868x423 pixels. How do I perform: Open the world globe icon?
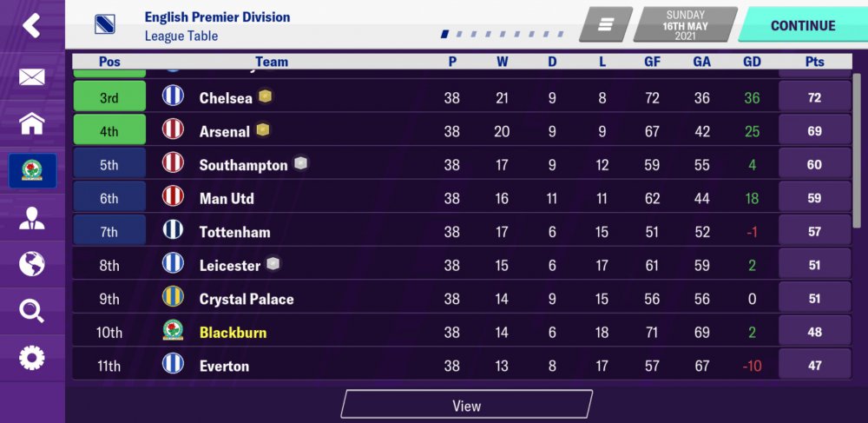coord(31,264)
